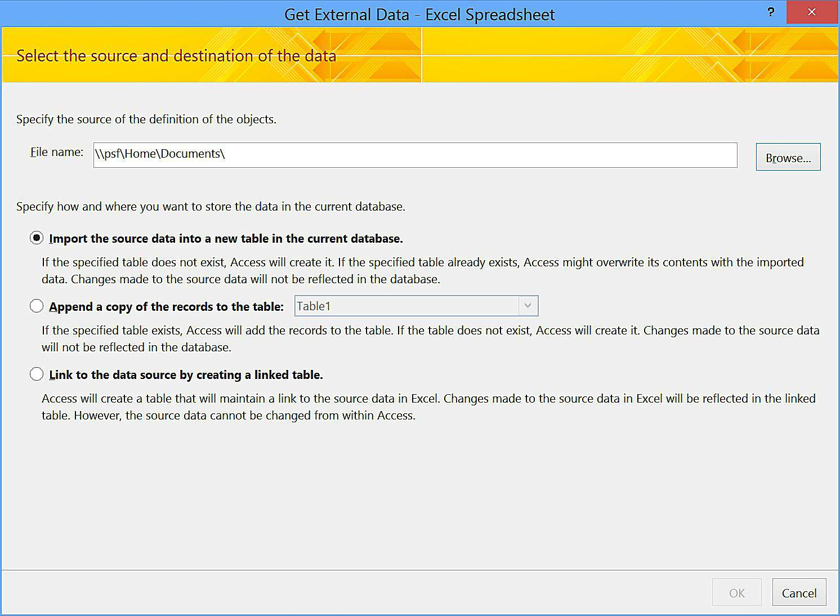Click the 'File name:' label
Image resolution: width=840 pixels, height=616 pixels.
coord(56,151)
